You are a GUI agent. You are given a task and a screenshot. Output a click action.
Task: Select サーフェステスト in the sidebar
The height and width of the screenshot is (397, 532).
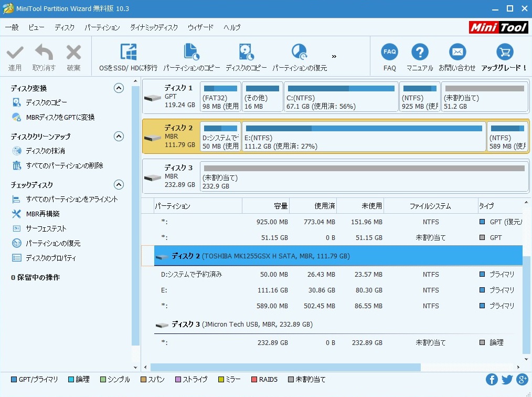[46, 229]
